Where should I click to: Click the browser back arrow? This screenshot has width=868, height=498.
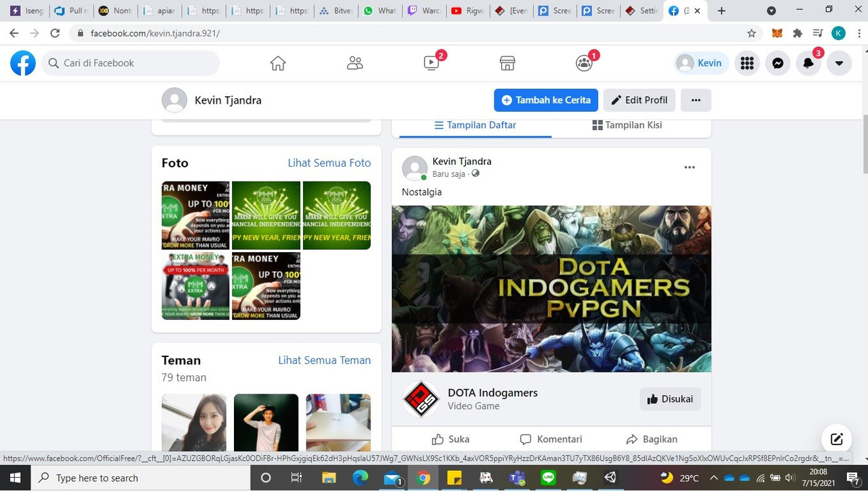pyautogui.click(x=14, y=33)
